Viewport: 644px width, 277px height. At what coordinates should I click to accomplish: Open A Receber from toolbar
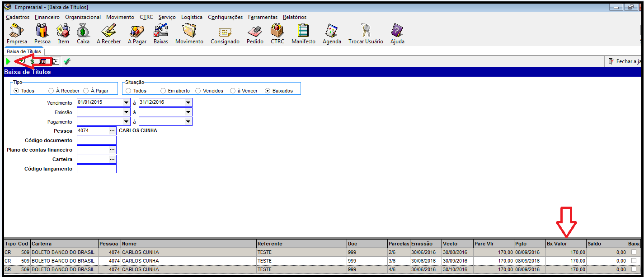tap(108, 33)
